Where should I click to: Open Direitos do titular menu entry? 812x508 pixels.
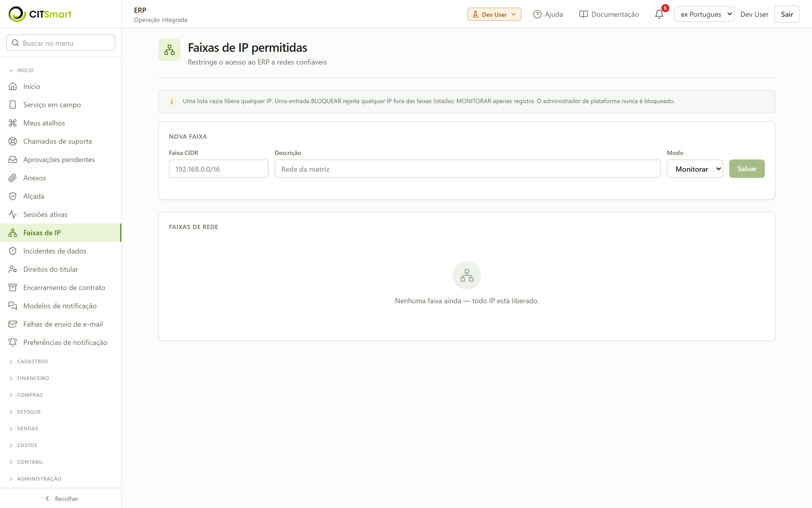[61, 269]
